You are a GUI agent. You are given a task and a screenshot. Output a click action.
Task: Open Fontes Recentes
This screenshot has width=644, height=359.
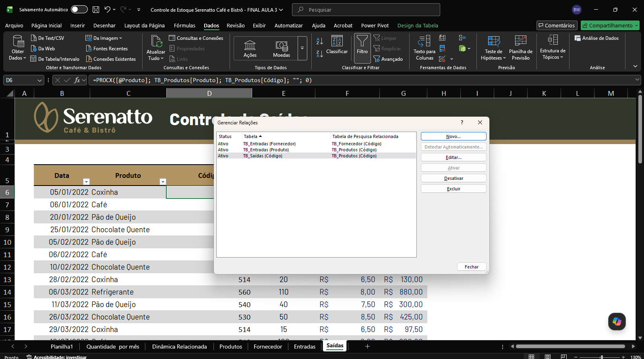pos(107,49)
